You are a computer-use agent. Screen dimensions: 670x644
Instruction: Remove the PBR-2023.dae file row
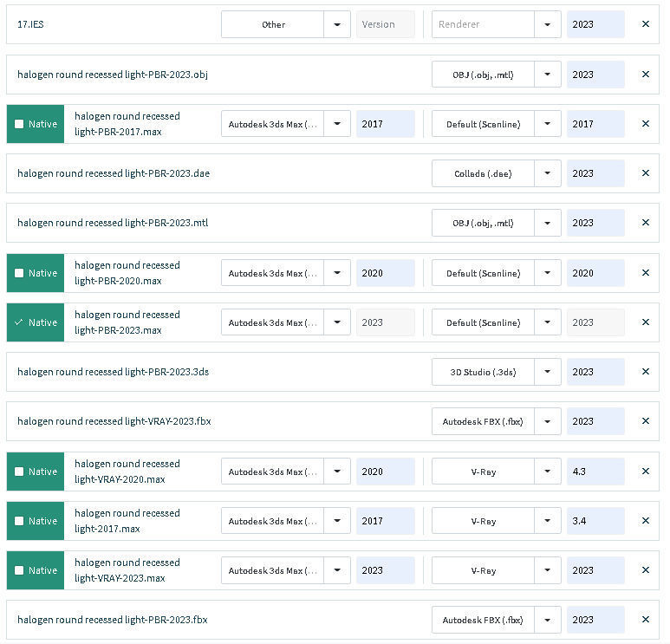(x=645, y=173)
